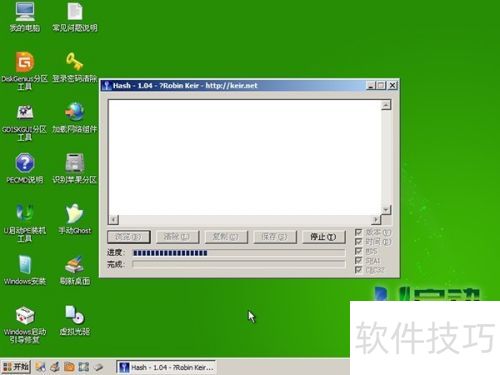Click the second quick launch icon in taskbar
The width and height of the screenshot is (500, 375).
coord(55,367)
